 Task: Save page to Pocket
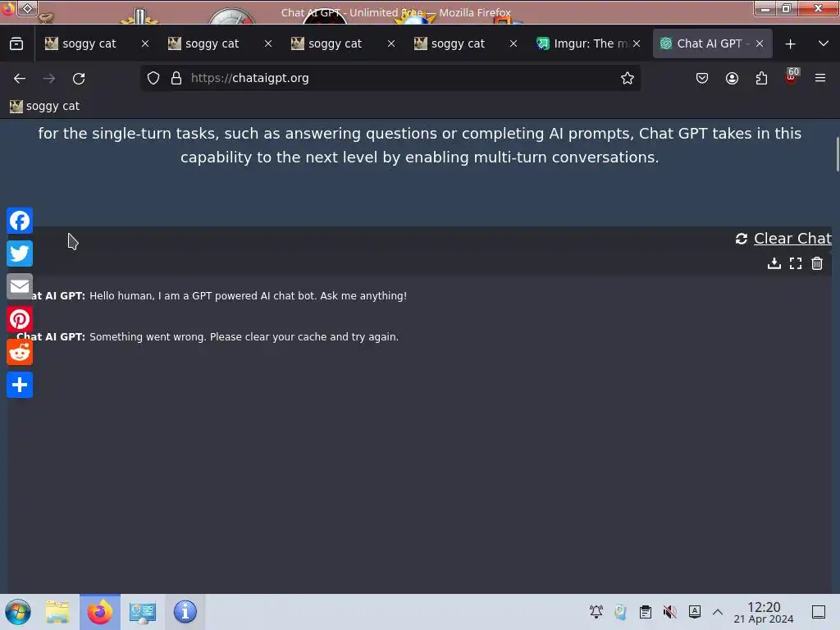click(x=702, y=78)
